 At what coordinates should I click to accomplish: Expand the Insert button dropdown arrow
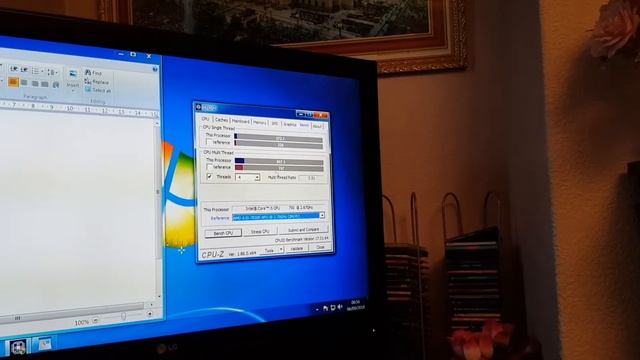point(73,91)
